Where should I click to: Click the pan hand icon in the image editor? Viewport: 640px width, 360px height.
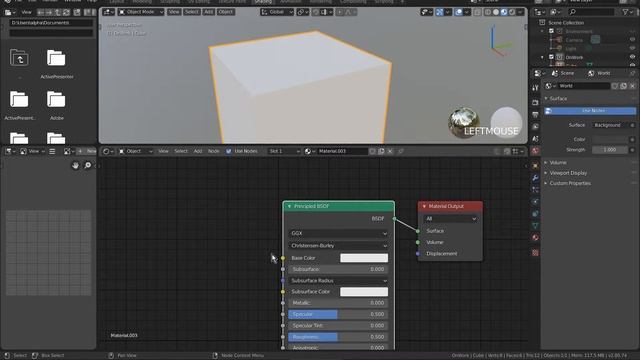point(75,165)
